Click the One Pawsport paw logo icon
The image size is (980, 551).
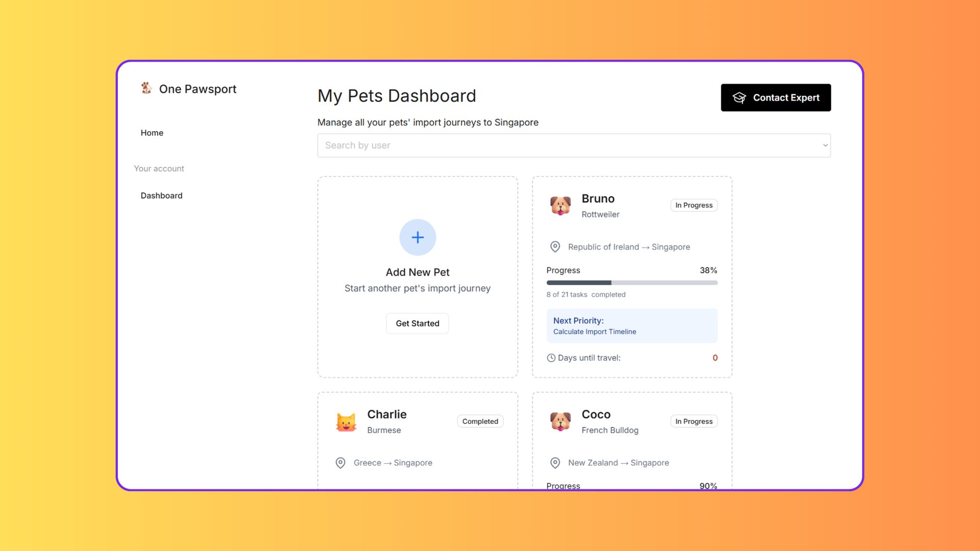point(146,88)
